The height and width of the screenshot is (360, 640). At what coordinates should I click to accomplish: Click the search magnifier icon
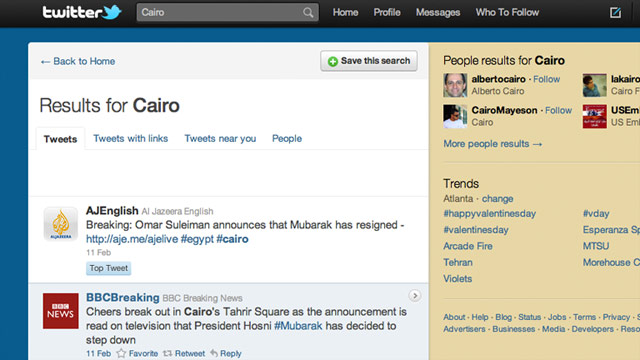(x=308, y=13)
